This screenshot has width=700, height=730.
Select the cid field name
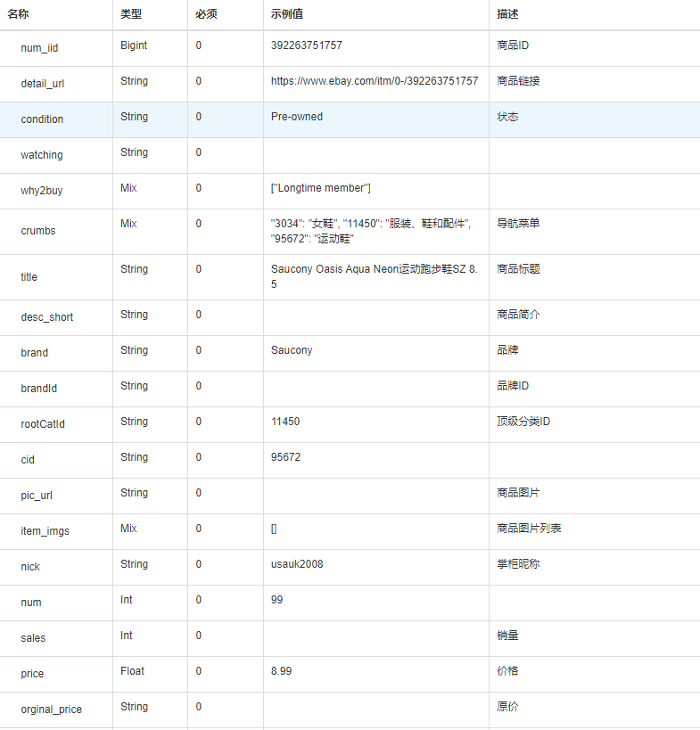pyautogui.click(x=28, y=460)
